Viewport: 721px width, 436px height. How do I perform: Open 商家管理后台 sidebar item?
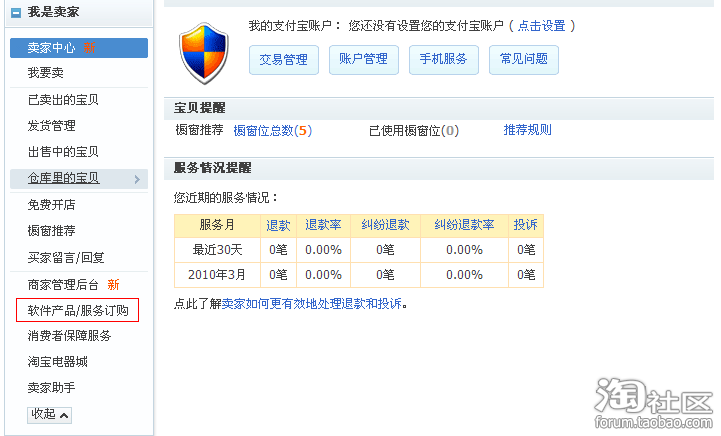[x=63, y=285]
